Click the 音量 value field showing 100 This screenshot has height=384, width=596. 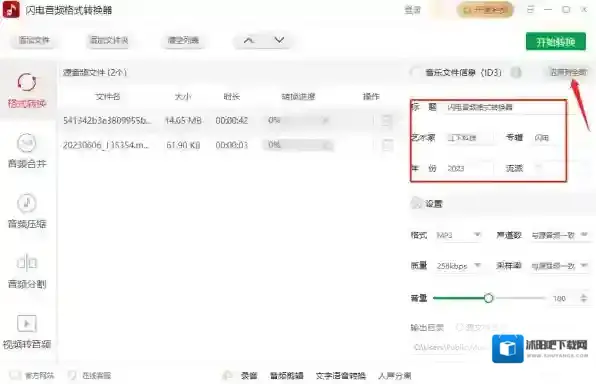tap(564, 298)
